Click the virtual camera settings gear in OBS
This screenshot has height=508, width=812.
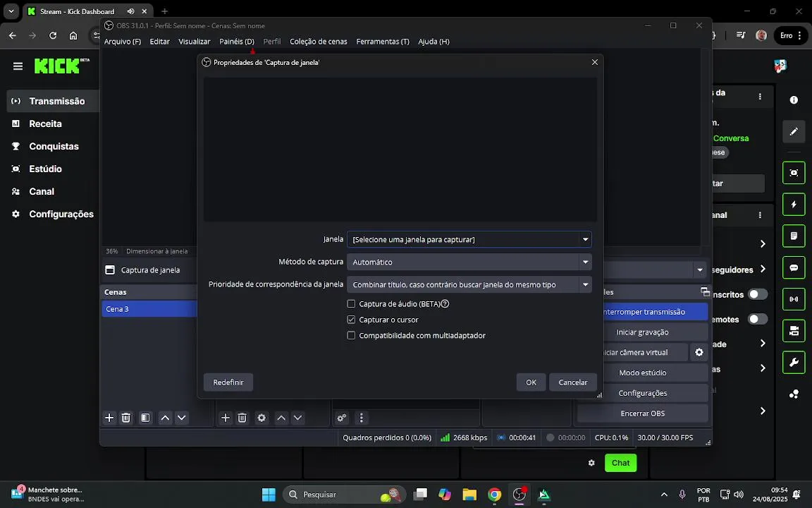click(x=699, y=353)
